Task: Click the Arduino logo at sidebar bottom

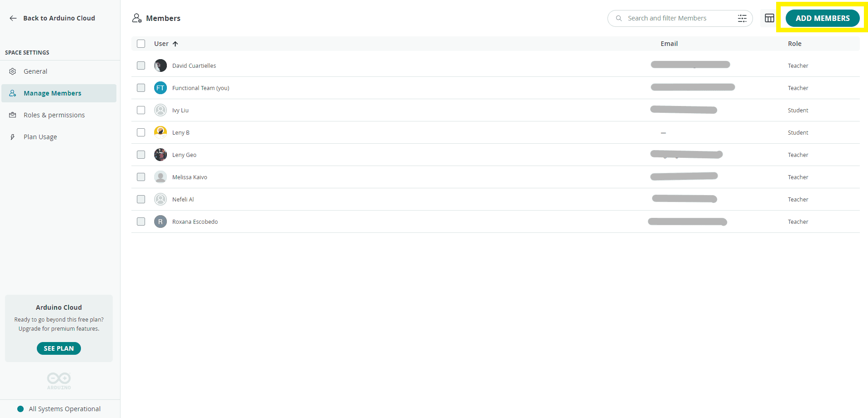Action: pos(59,380)
